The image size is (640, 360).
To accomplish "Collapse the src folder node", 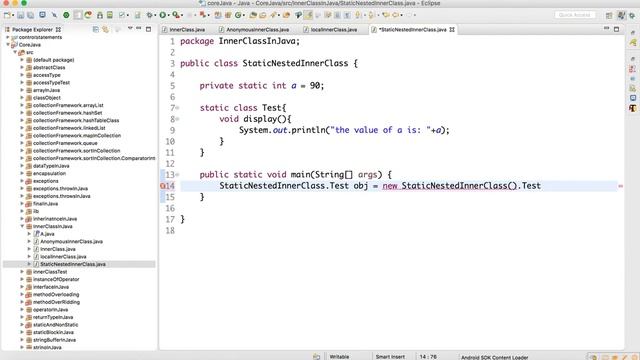I will click(15, 52).
